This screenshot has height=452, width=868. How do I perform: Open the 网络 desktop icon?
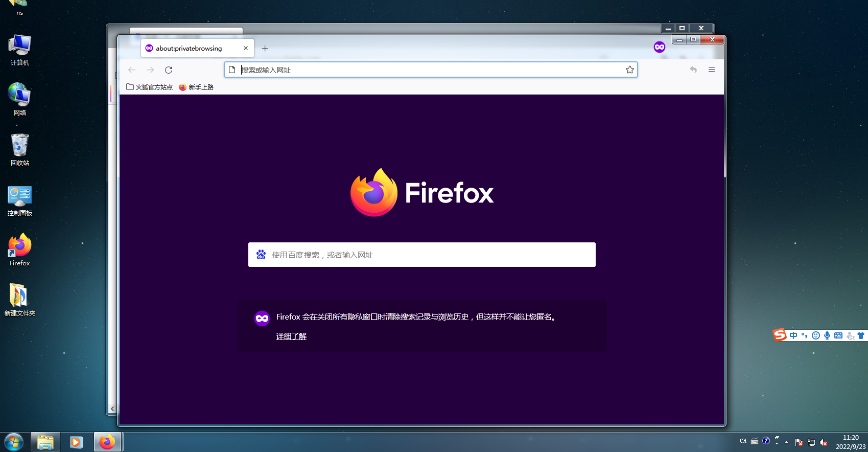tap(20, 99)
